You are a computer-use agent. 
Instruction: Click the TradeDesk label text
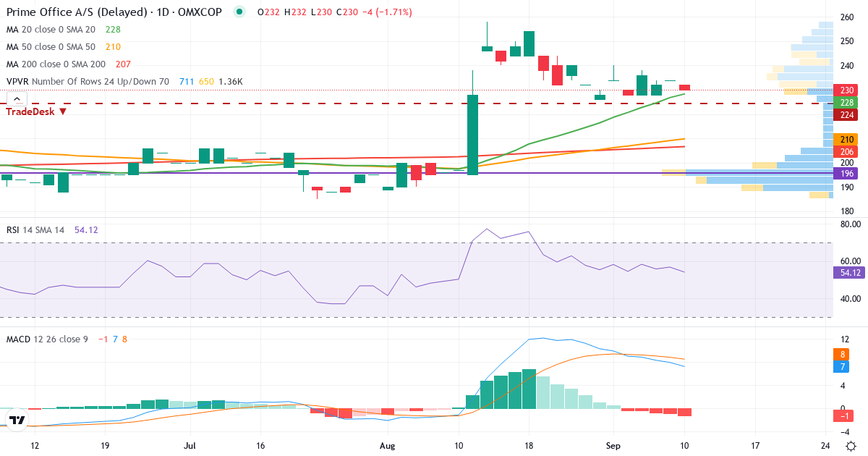(x=30, y=111)
